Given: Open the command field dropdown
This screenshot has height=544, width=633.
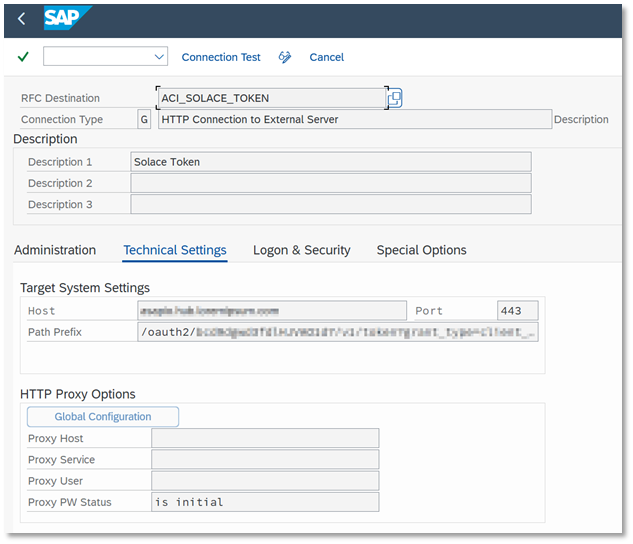Looking at the screenshot, I should click(x=159, y=57).
